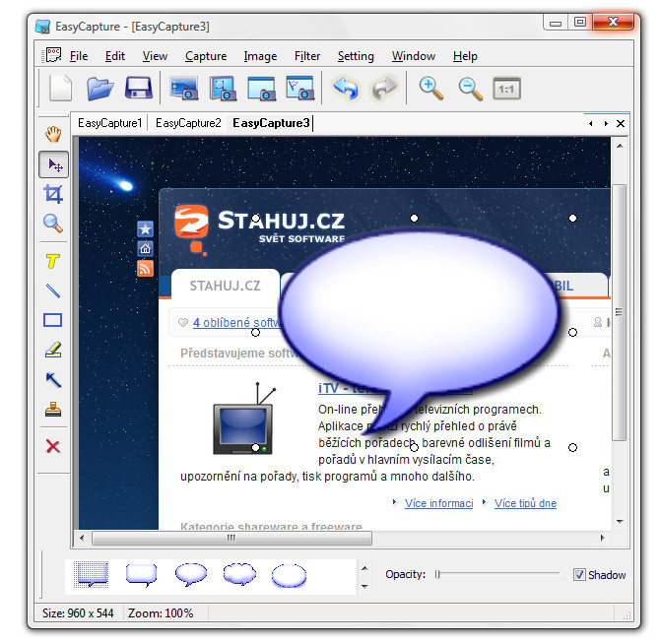The image size is (660, 644).
Task: Click the EasyCapture document icon beside File
Action: click(x=53, y=55)
